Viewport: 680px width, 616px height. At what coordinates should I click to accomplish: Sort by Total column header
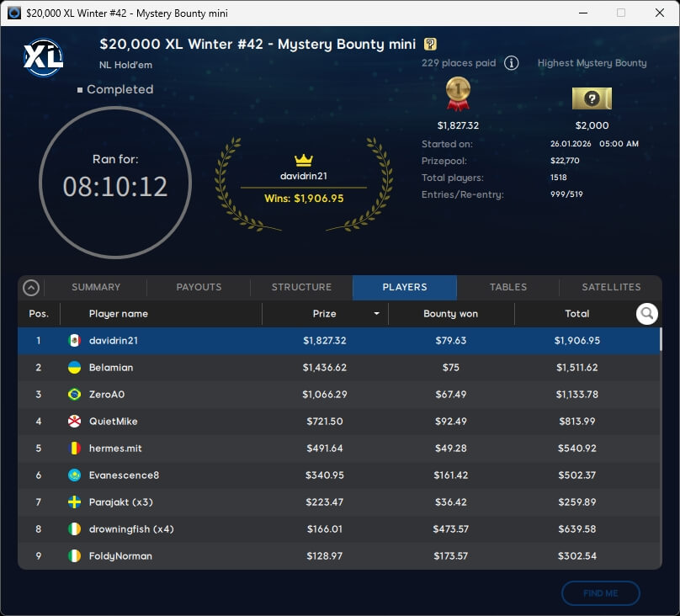pyautogui.click(x=576, y=314)
